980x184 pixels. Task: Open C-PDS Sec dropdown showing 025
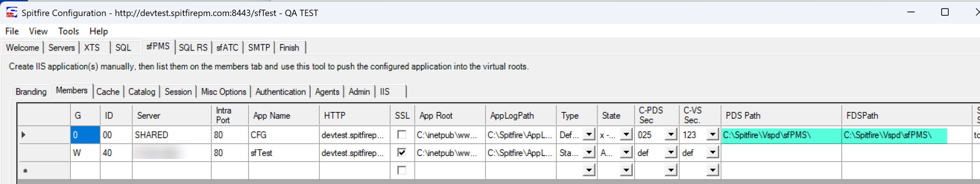[671, 135]
